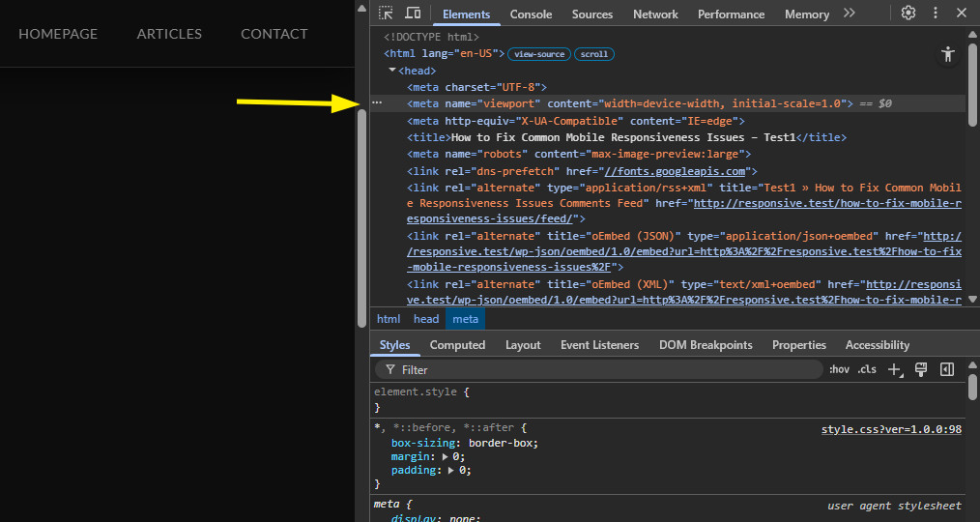The image size is (980, 522).
Task: Toggle the :hov element state button
Action: 839,369
